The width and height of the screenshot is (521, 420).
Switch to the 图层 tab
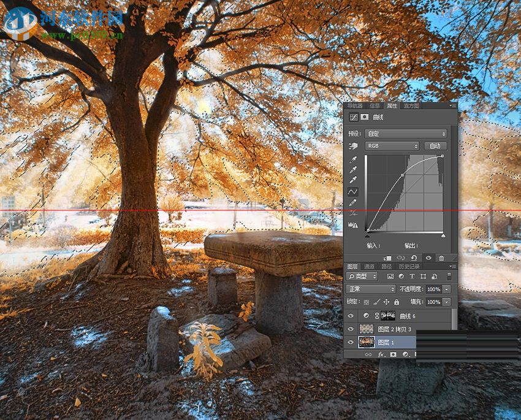pyautogui.click(x=352, y=267)
